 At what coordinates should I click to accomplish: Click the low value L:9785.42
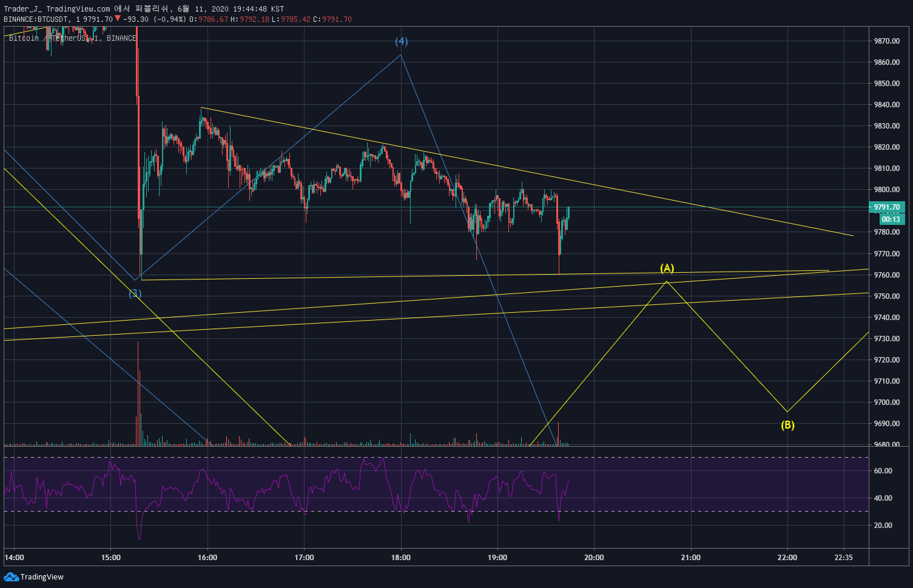coord(291,19)
